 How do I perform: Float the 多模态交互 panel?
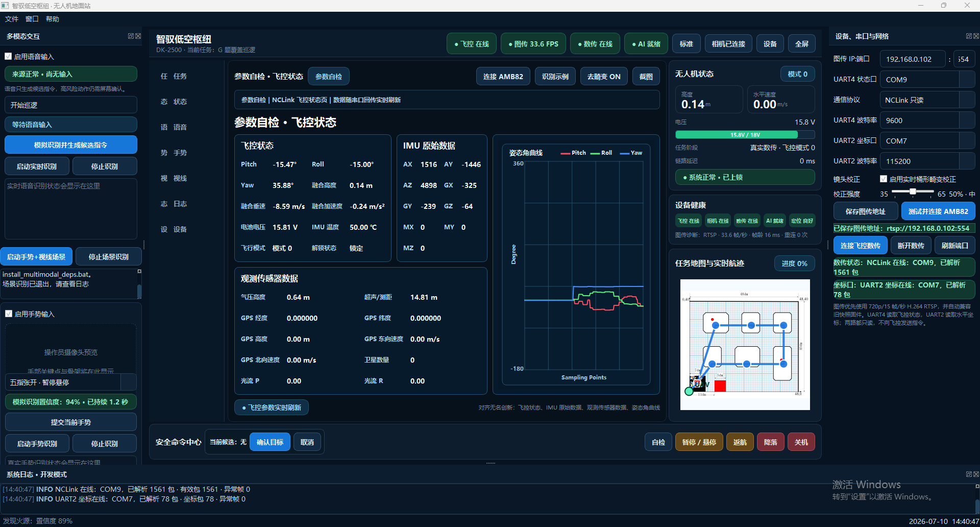[x=131, y=36]
